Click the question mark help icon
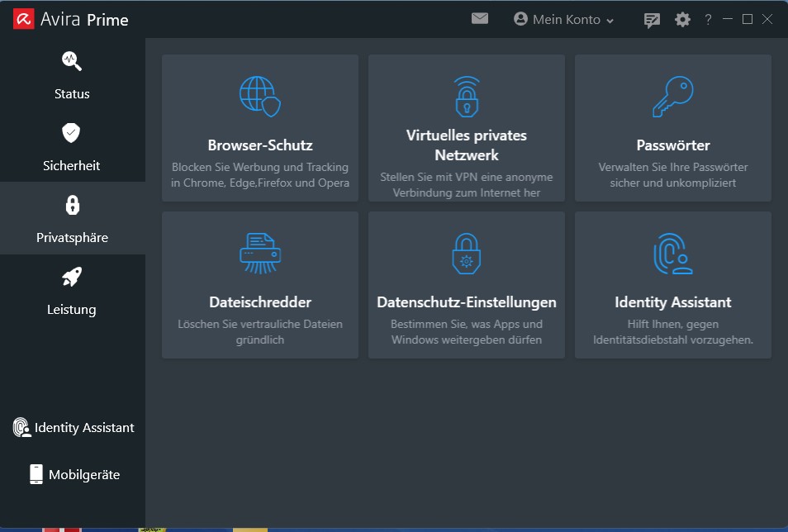Viewport: 788px width, 532px height. [x=708, y=20]
